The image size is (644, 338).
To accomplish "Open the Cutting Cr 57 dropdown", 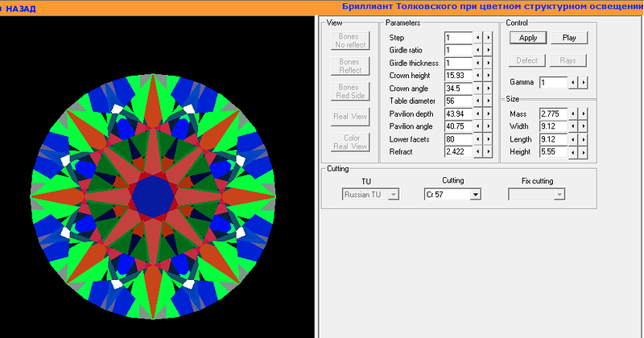I will pyautogui.click(x=475, y=194).
